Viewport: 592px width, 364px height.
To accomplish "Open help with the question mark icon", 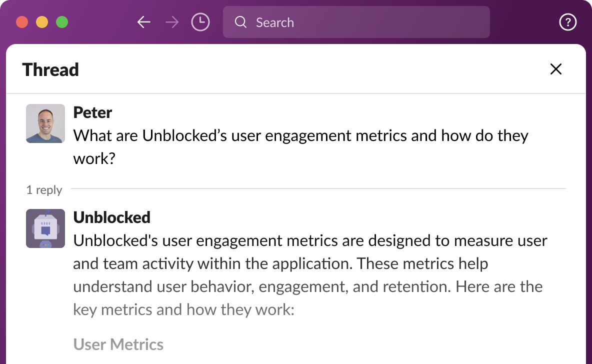I will click(568, 22).
